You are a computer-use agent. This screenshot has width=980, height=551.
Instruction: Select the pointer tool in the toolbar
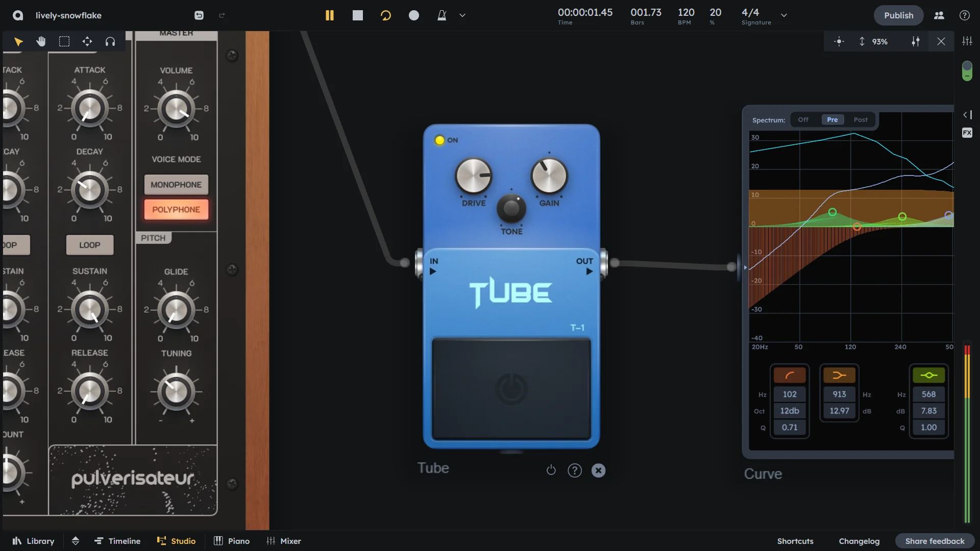click(x=18, y=41)
